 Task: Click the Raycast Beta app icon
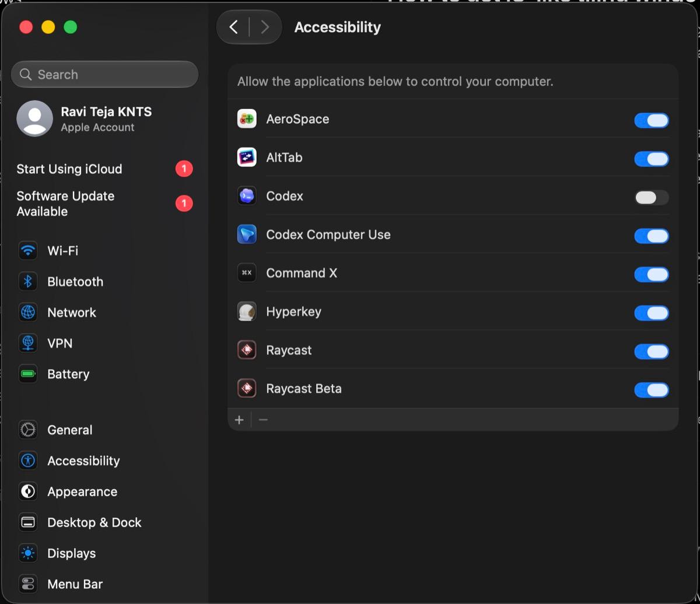click(247, 388)
